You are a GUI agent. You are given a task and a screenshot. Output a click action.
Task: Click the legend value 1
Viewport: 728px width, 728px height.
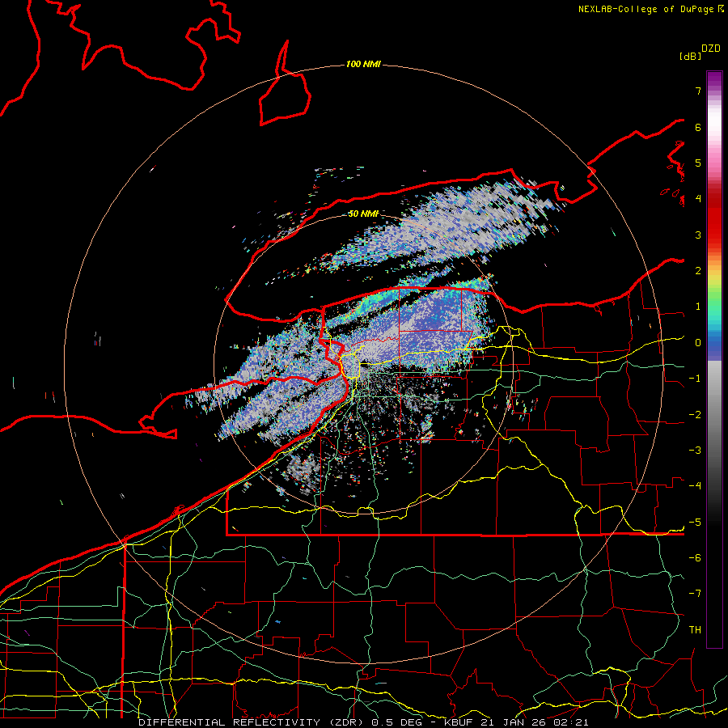[x=698, y=307]
